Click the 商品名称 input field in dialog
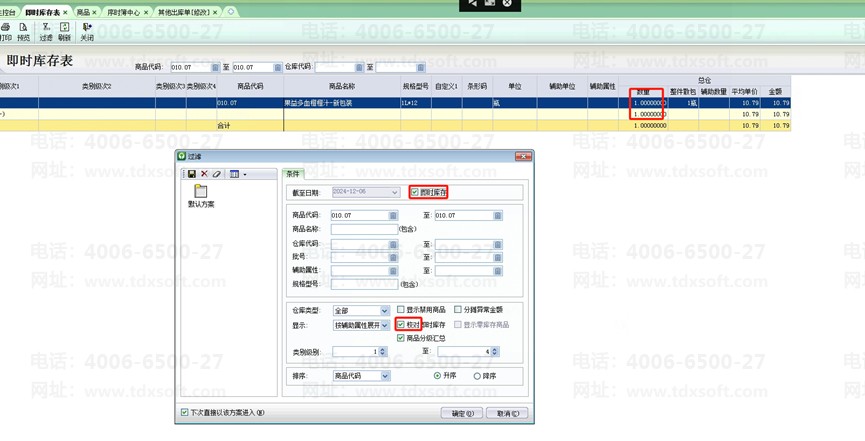The image size is (865, 441). [364, 229]
